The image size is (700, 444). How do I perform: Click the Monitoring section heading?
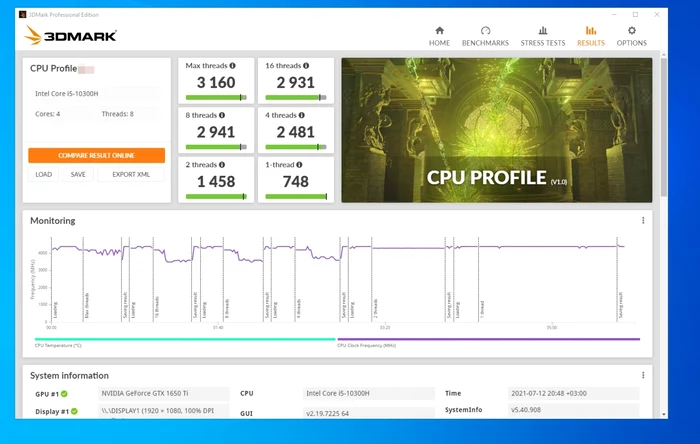coord(53,220)
